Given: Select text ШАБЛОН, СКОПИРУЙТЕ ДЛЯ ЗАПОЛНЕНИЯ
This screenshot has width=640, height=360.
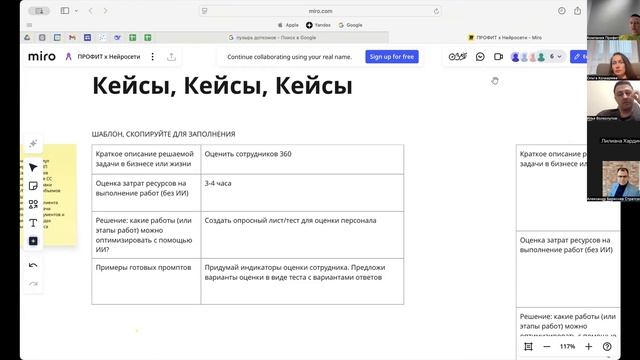Looking at the screenshot, I should click(163, 134).
